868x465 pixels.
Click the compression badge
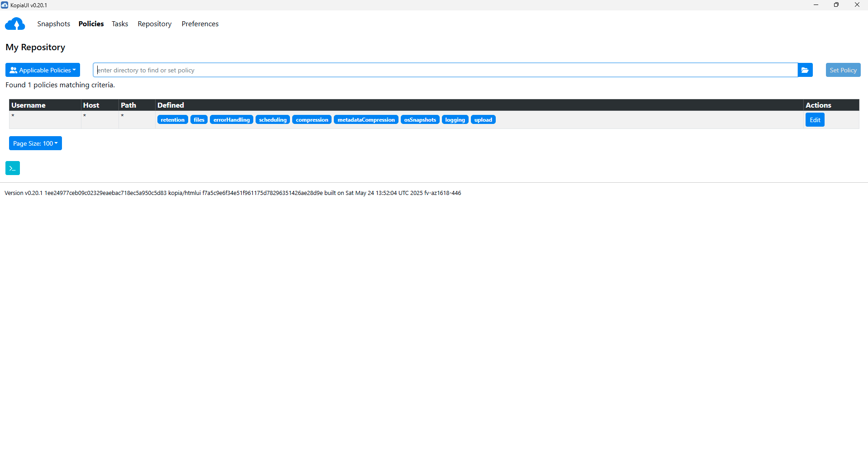[x=312, y=120]
